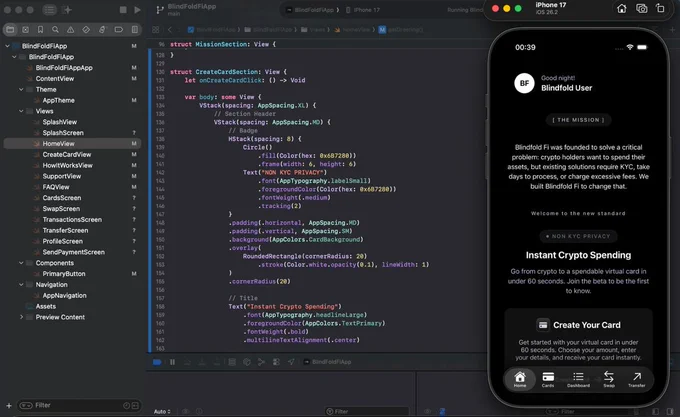Toggle the navigator sidebar visibility
The height and width of the screenshot is (417, 680).
point(49,10)
